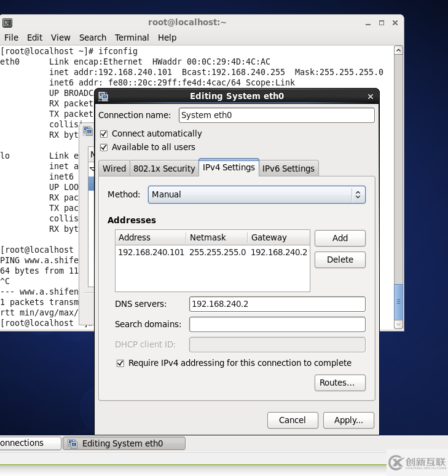Open the Edit menu in terminal
The height and width of the screenshot is (476, 448).
[x=34, y=38]
